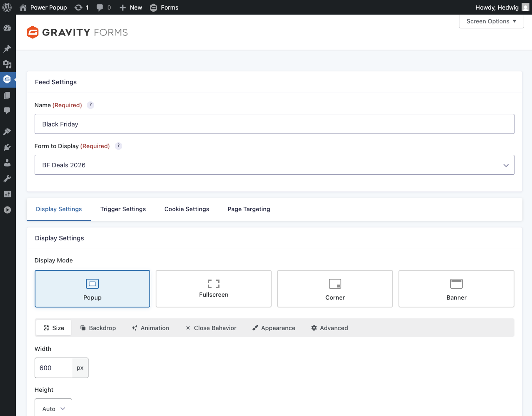Select Fullscreen display mode
This screenshot has width=532, height=416.
[214, 289]
